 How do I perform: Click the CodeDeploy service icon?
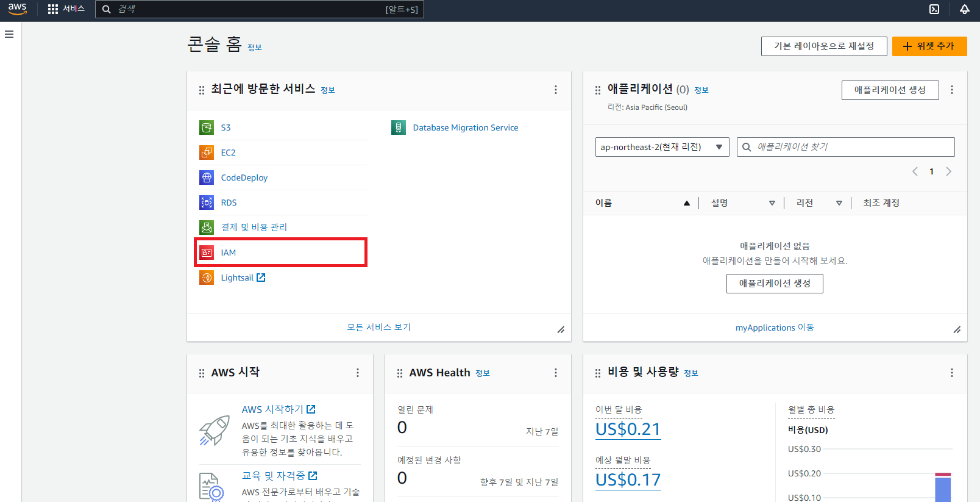click(207, 177)
